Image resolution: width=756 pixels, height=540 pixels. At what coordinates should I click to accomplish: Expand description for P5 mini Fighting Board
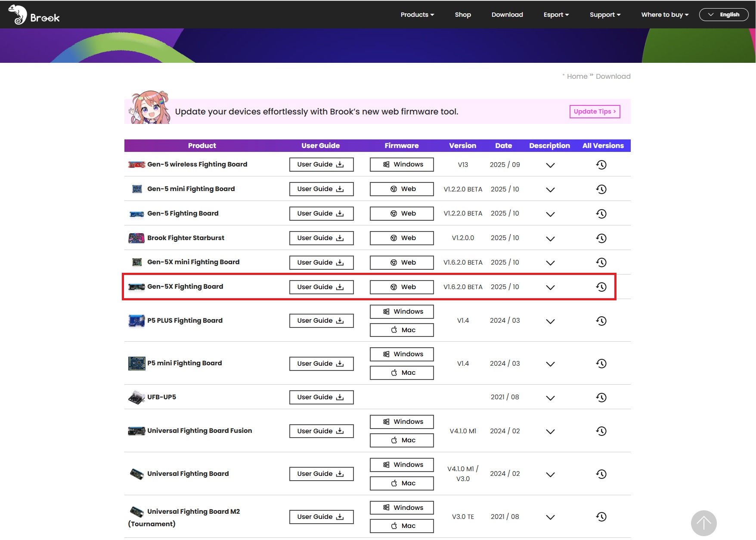coord(550,364)
